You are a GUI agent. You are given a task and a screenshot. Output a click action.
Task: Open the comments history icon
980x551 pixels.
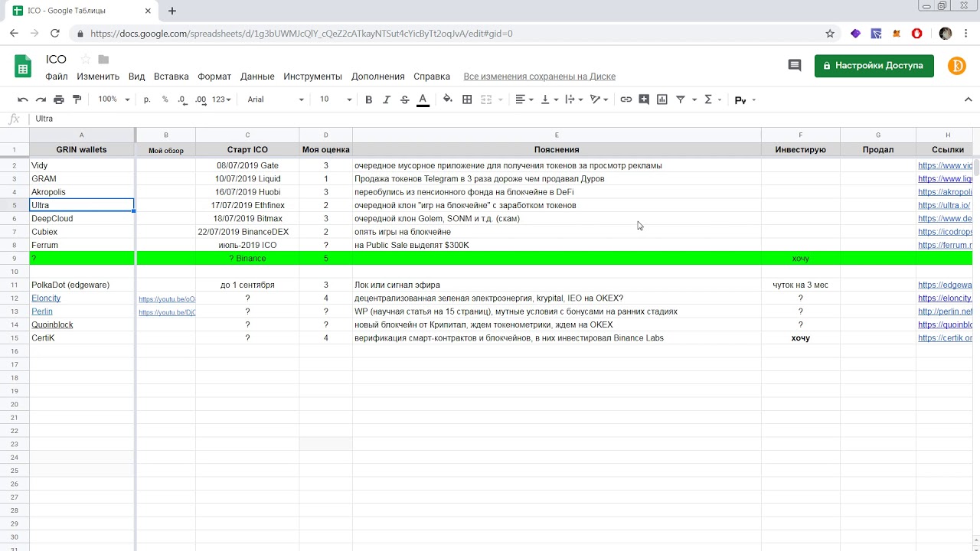pos(795,66)
